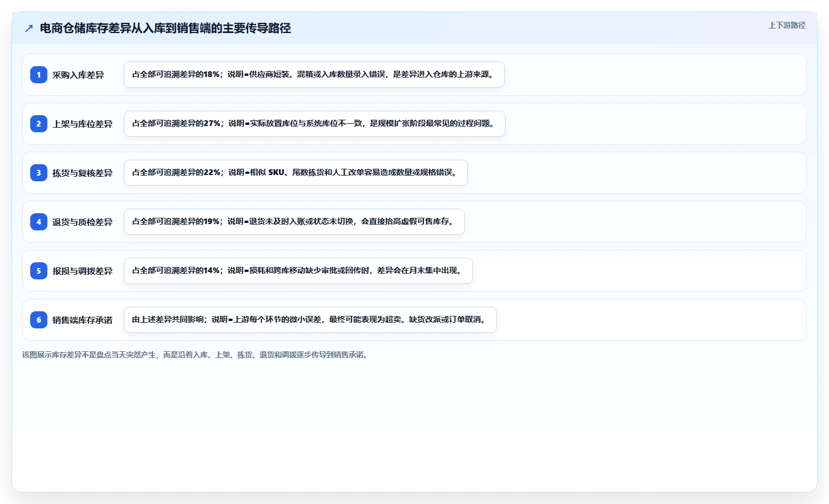Click step number badge 3
The image size is (829, 504).
pos(39,173)
